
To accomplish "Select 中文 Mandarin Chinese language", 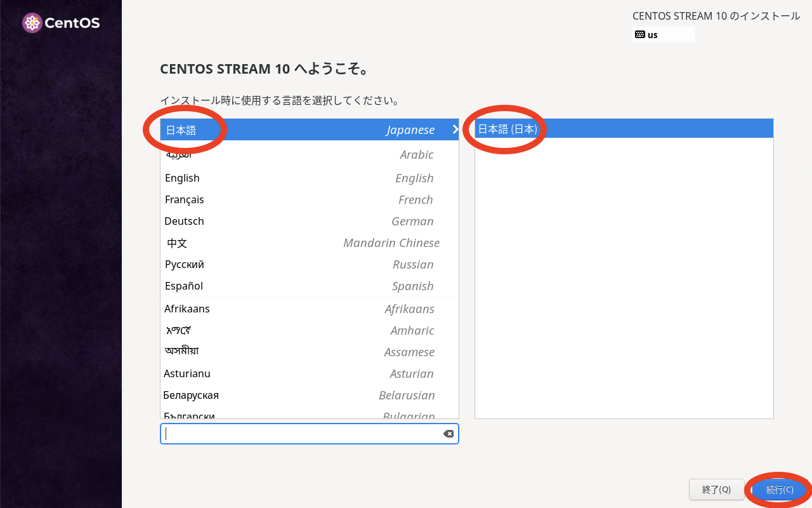I will click(310, 243).
